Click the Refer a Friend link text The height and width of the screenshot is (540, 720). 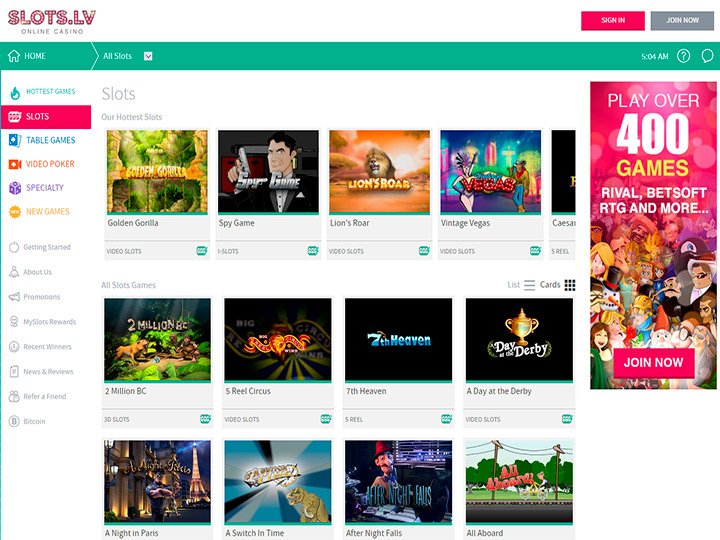click(45, 396)
